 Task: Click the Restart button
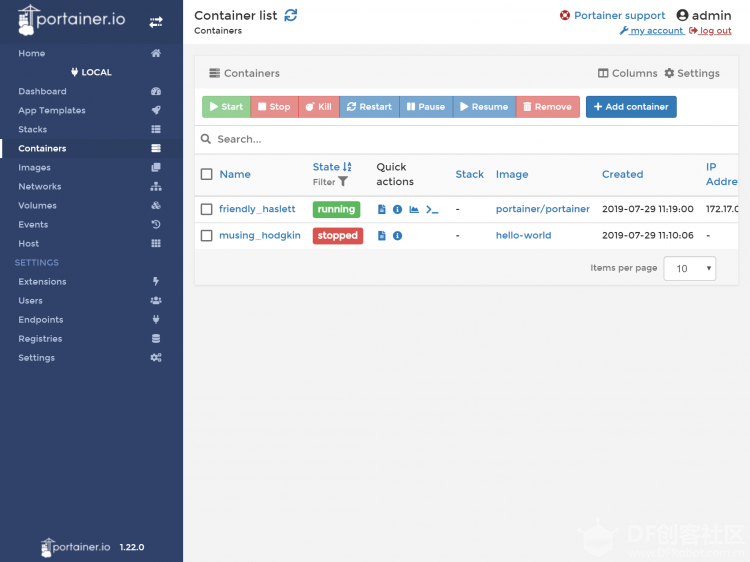pos(369,107)
